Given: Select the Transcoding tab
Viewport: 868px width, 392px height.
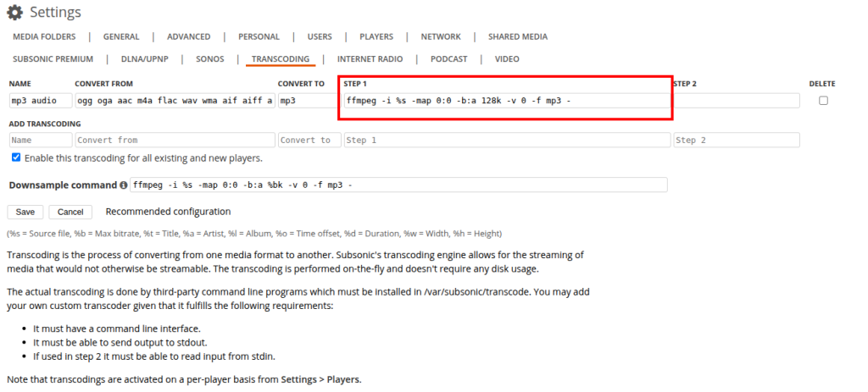Looking at the screenshot, I should click(280, 58).
